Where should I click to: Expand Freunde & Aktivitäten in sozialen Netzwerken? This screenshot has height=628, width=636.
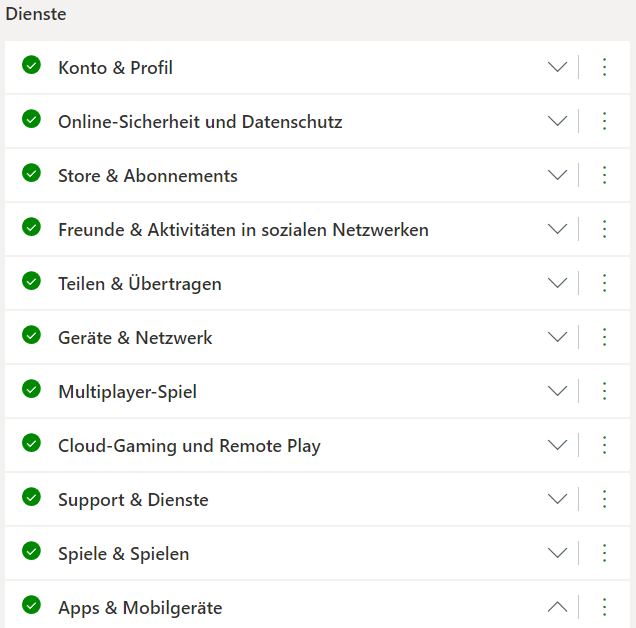(557, 229)
